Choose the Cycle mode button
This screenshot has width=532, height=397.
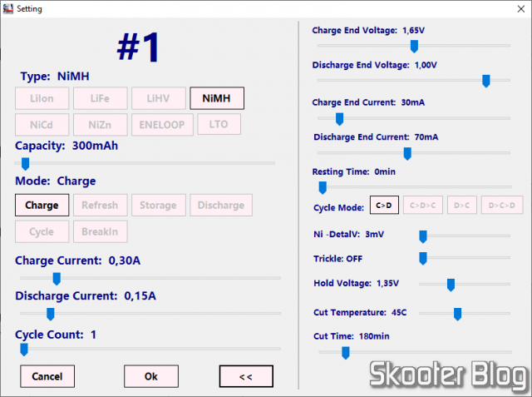pos(42,231)
